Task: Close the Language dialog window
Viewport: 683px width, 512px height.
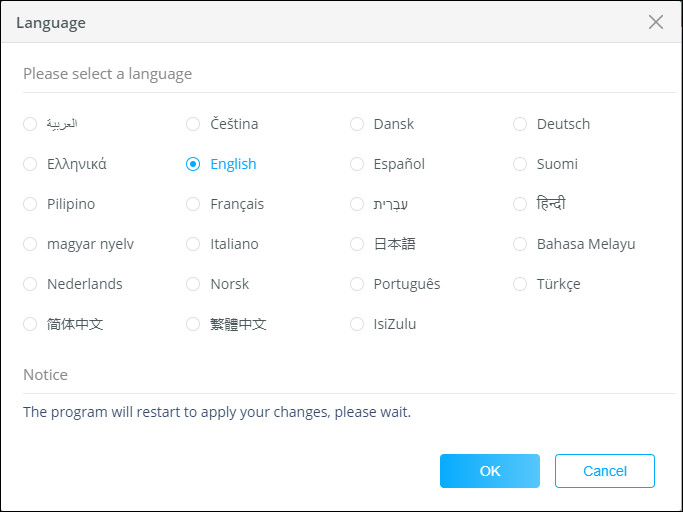Action: pos(656,22)
